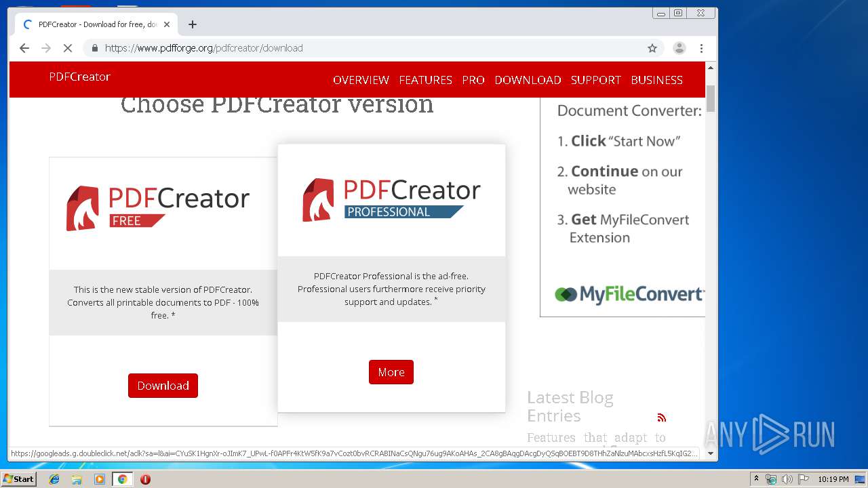This screenshot has width=868, height=488.
Task: Click the red Download button
Action: (163, 386)
